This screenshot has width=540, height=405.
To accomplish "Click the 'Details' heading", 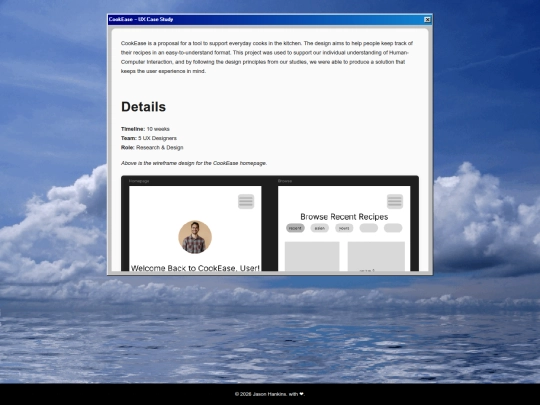I will [x=143, y=107].
